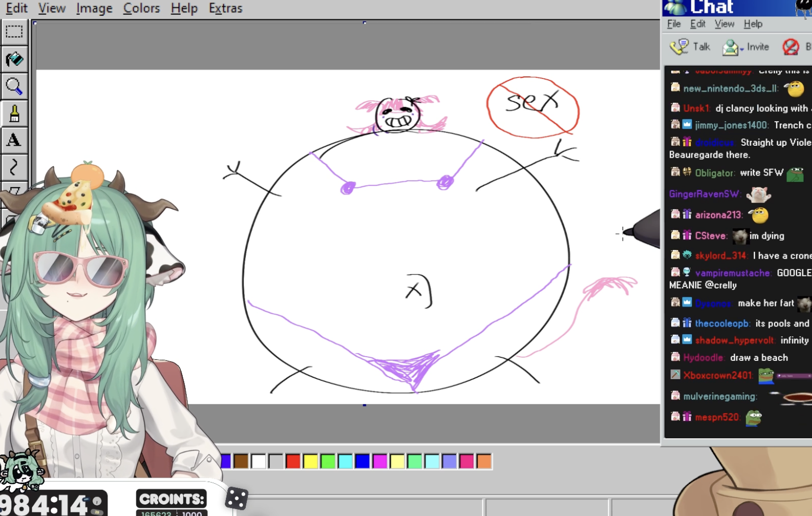Click the CROINTS counter label
Viewport: 812px width, 516px height.
[172, 499]
